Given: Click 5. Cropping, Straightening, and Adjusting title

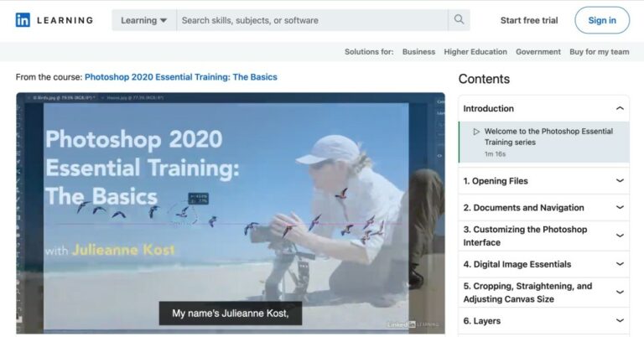Looking at the screenshot, I should coord(527,293).
